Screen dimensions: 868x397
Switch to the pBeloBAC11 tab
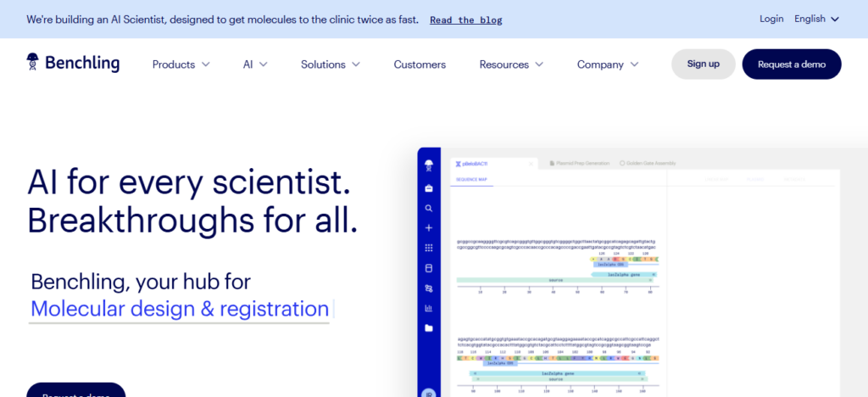click(492, 164)
